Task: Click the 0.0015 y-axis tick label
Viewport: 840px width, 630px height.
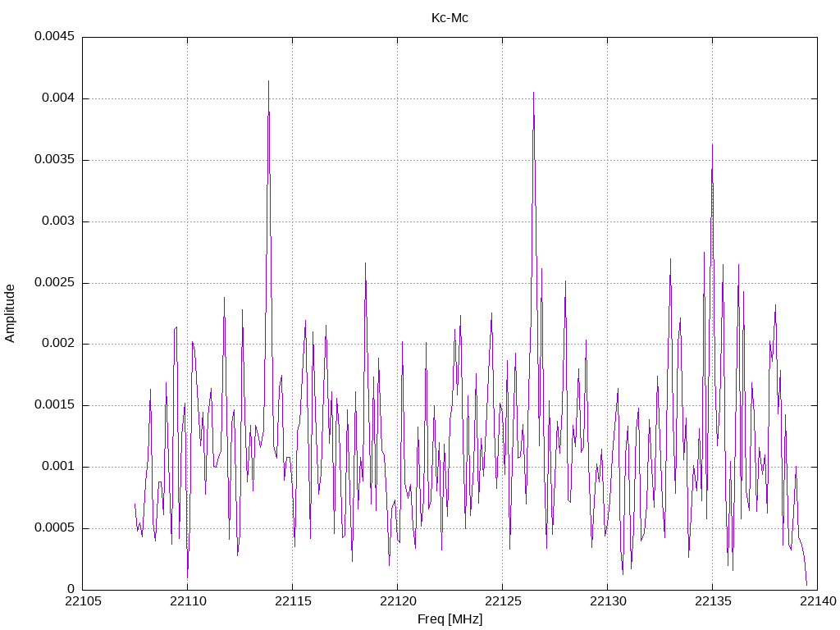Action: coord(55,405)
